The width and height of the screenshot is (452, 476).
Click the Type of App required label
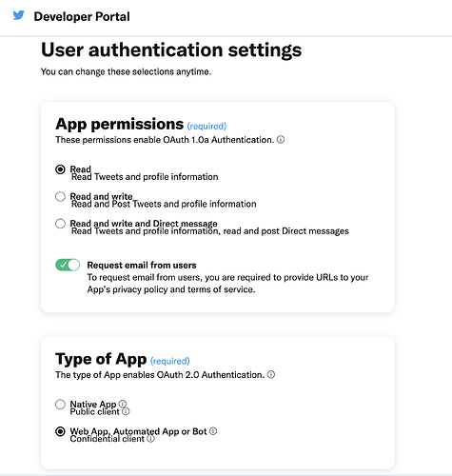point(169,361)
